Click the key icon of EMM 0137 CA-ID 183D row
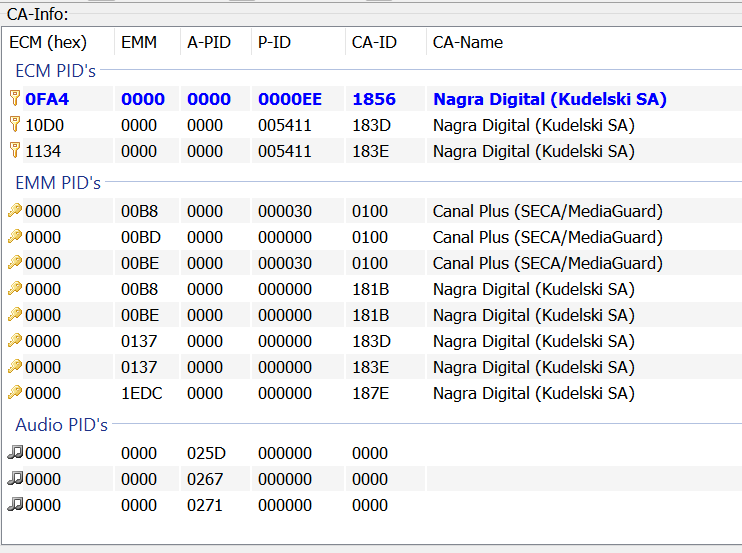This screenshot has width=742, height=553. [x=15, y=340]
